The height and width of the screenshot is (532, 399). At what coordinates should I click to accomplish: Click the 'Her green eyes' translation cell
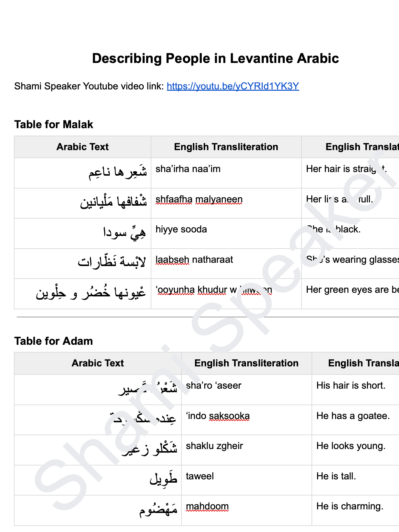(352, 290)
